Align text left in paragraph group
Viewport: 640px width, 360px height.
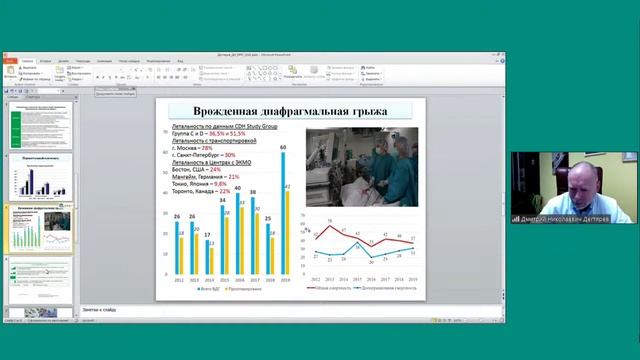[x=159, y=77]
